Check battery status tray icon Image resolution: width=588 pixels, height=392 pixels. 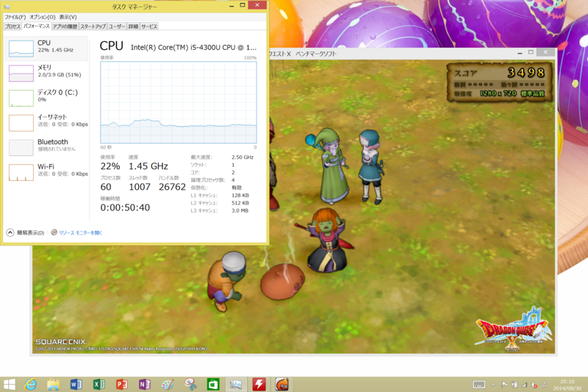tap(514, 385)
